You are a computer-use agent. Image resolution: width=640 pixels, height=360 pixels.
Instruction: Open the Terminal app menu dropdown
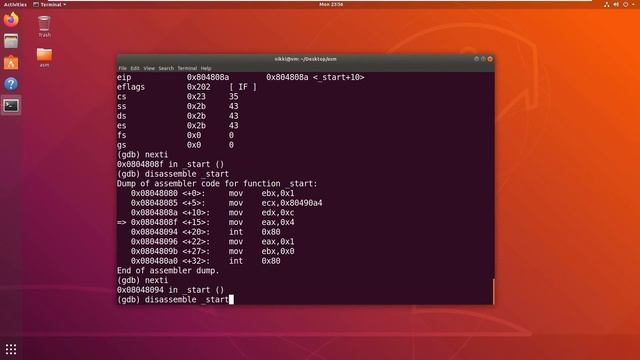(x=49, y=4)
